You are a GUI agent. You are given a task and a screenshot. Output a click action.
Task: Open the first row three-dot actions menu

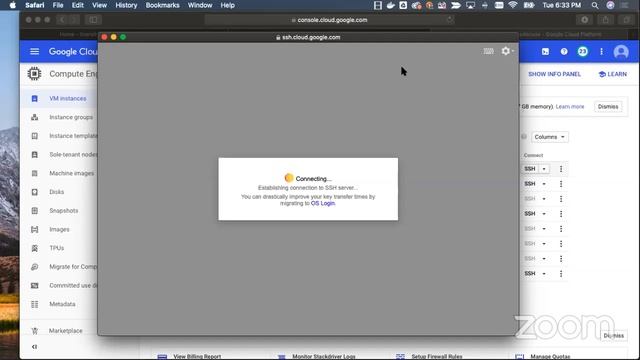(561, 169)
